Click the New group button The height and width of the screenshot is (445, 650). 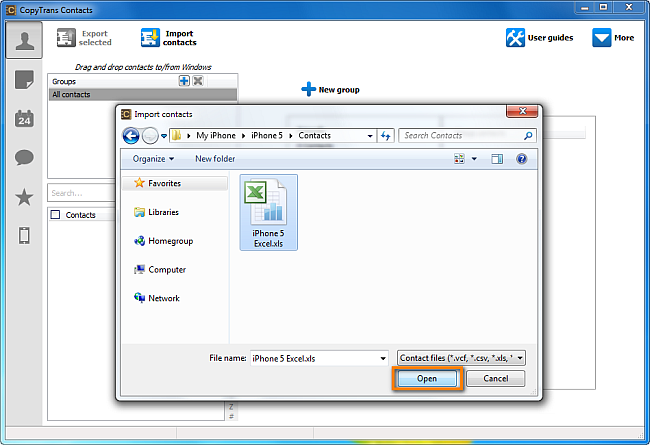click(x=330, y=90)
